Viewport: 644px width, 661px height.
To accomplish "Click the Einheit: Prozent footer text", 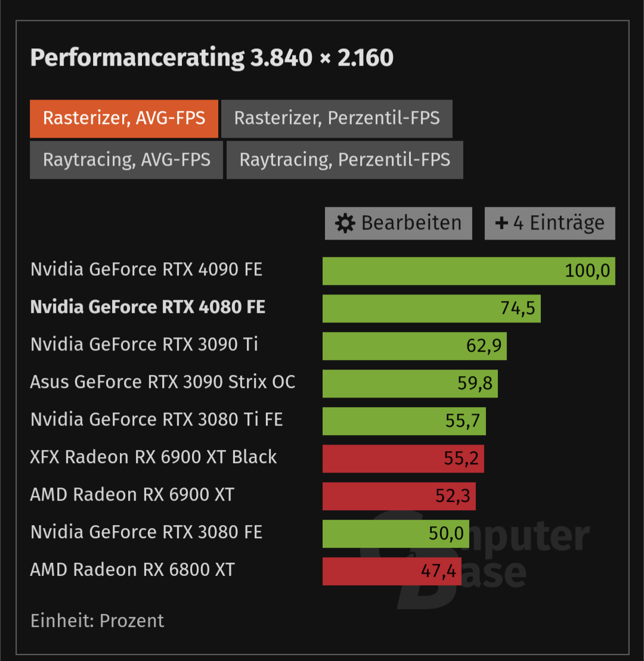I will coord(97,620).
